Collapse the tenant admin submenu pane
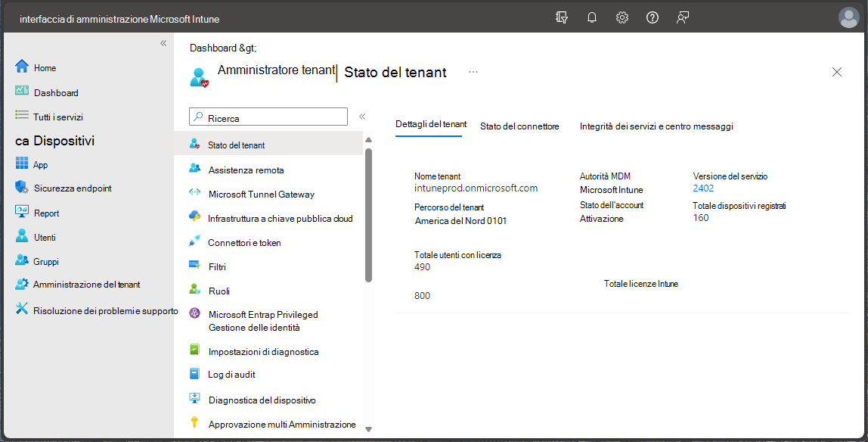 362,117
